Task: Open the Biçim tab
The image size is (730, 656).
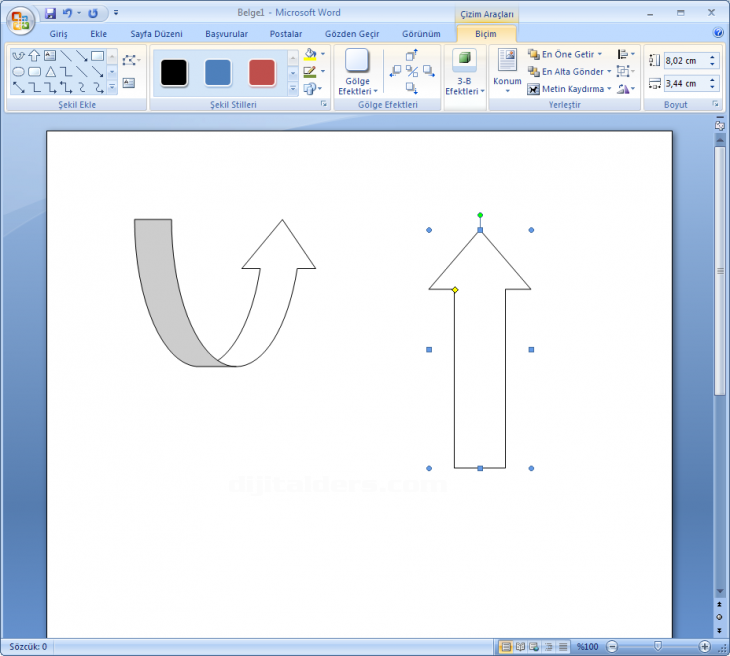Action: pyautogui.click(x=486, y=34)
